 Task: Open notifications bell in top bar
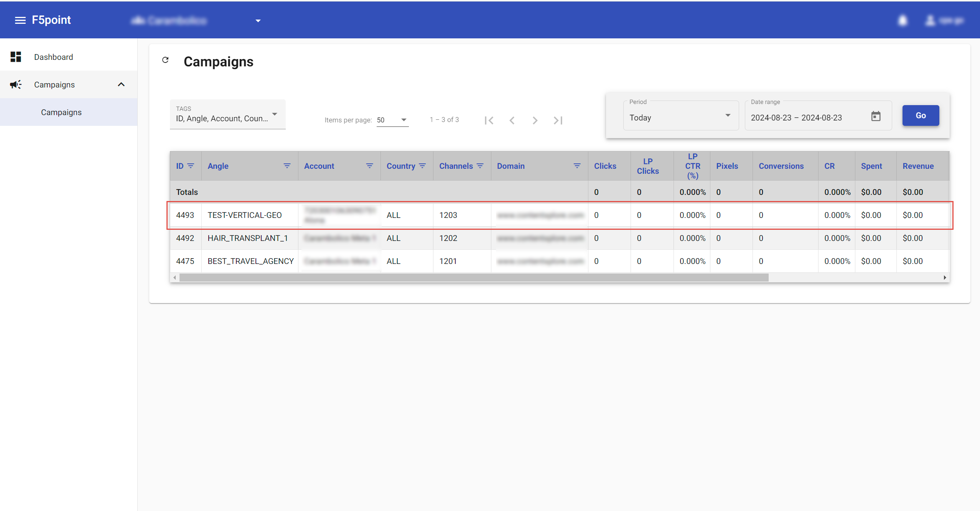[903, 21]
